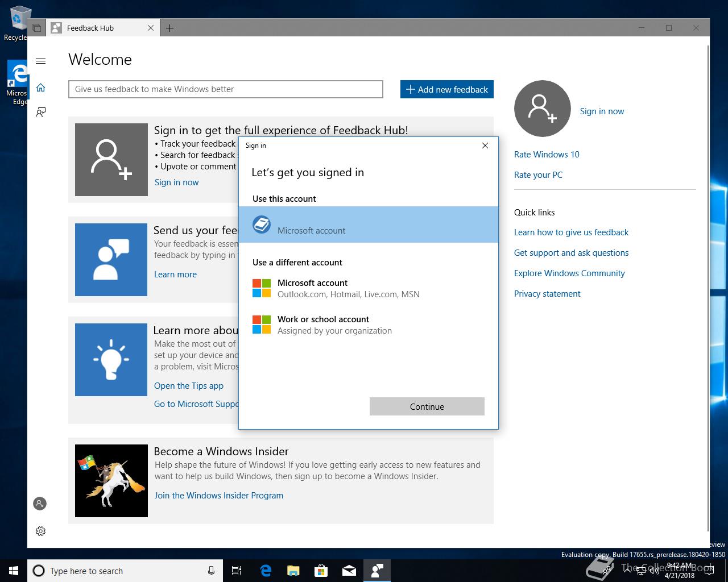Choose Microsoft account Outlook.com option
This screenshot has height=582, width=728.
pos(369,288)
